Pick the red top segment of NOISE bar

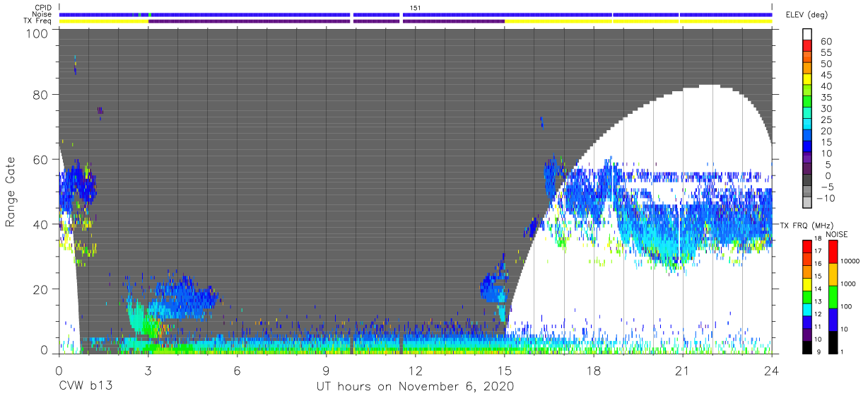[x=832, y=252]
